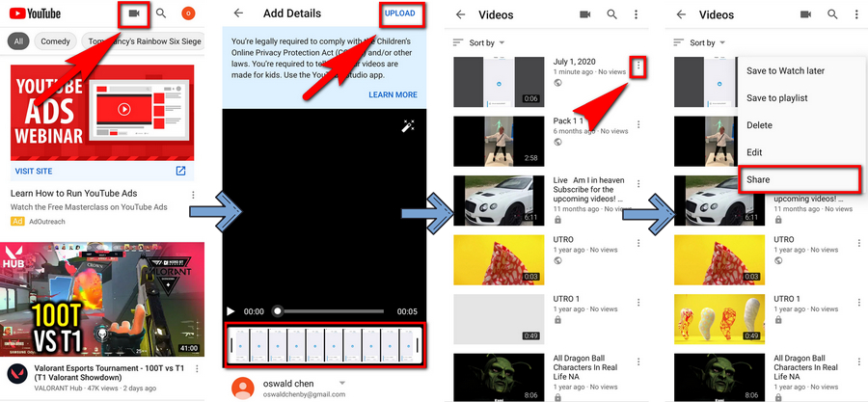Tap camera icon on Videos screen with open menu
Screen dimensions: 868x402
[806, 14]
